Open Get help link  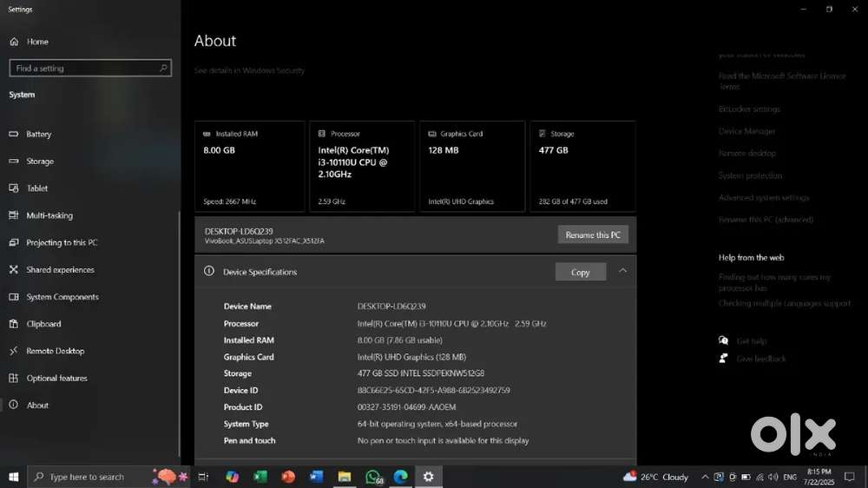pyautogui.click(x=751, y=341)
